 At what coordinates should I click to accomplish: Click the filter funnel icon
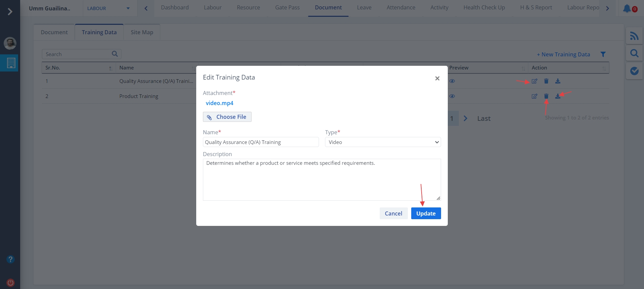pos(603,54)
